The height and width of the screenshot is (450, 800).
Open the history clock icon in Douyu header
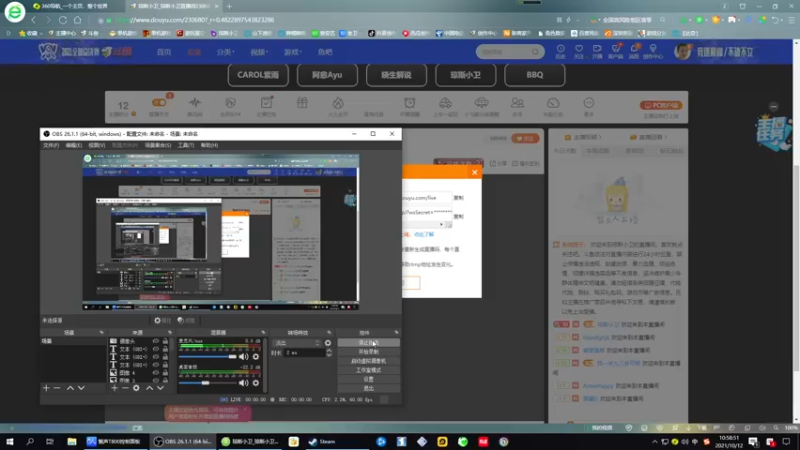pyautogui.click(x=560, y=50)
